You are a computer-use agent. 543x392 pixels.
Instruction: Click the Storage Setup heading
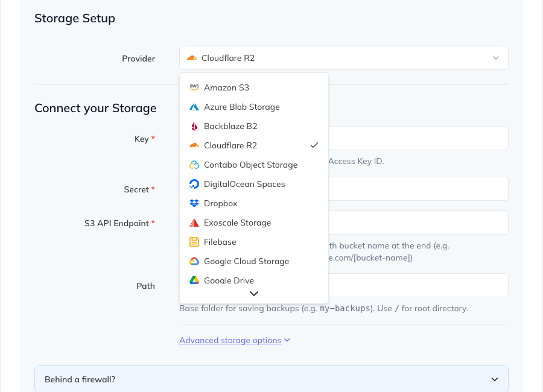click(x=75, y=18)
